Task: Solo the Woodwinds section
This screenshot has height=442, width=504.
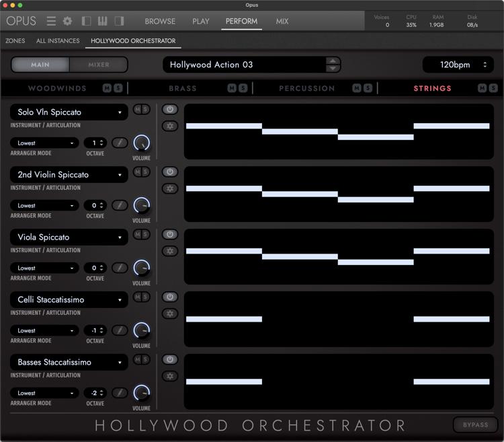Action: pyautogui.click(x=118, y=88)
